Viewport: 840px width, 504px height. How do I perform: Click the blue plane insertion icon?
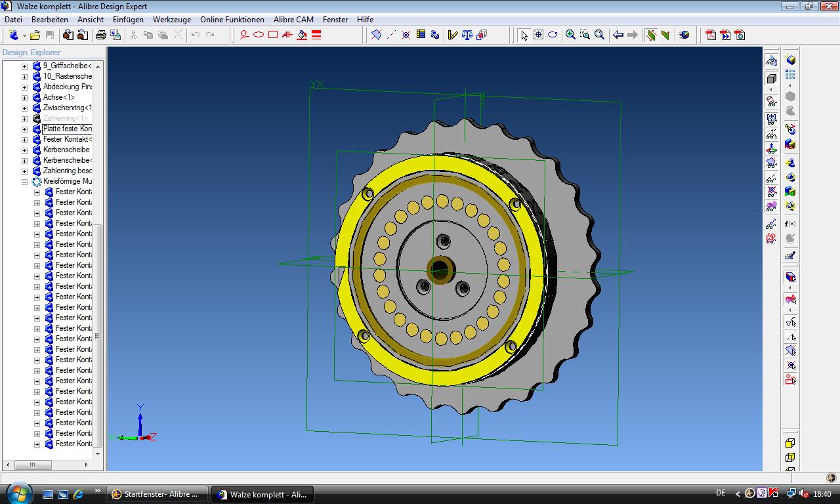click(x=376, y=35)
